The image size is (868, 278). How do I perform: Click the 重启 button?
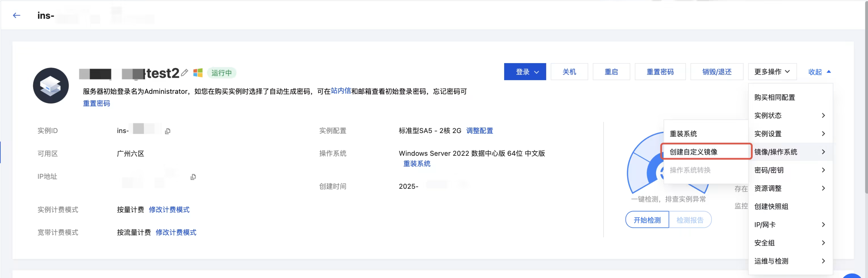tap(611, 72)
